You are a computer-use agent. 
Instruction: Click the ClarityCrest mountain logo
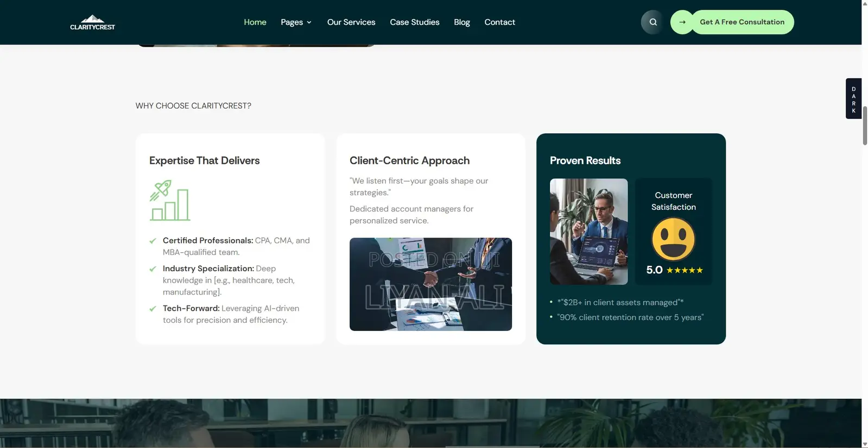click(92, 22)
